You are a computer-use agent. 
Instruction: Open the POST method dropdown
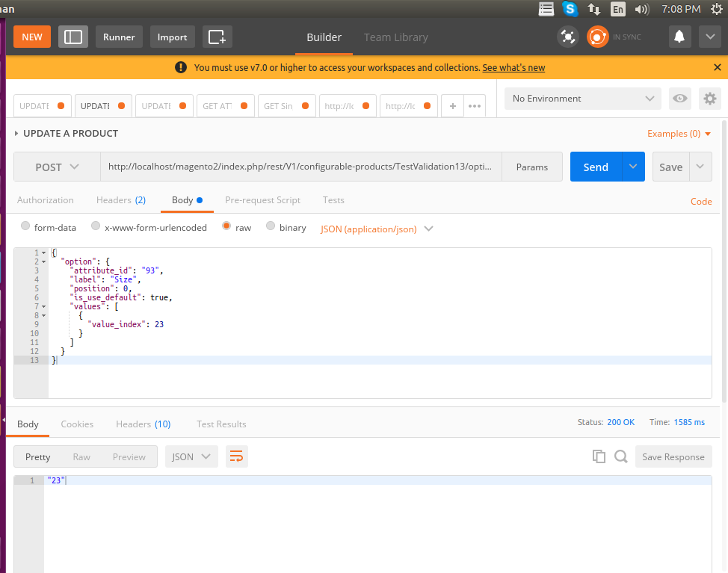coord(57,167)
